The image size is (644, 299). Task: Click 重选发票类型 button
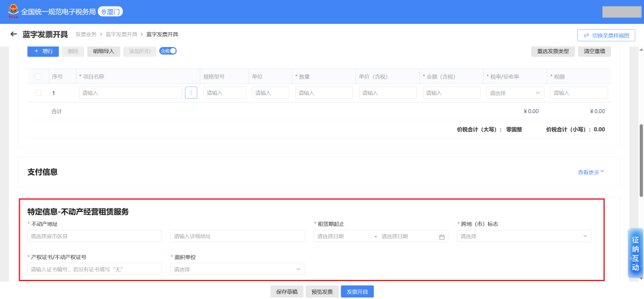(x=553, y=51)
